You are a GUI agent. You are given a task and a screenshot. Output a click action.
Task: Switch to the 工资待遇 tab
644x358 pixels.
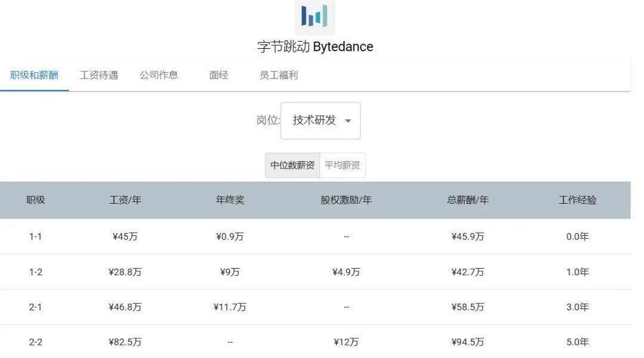point(99,75)
